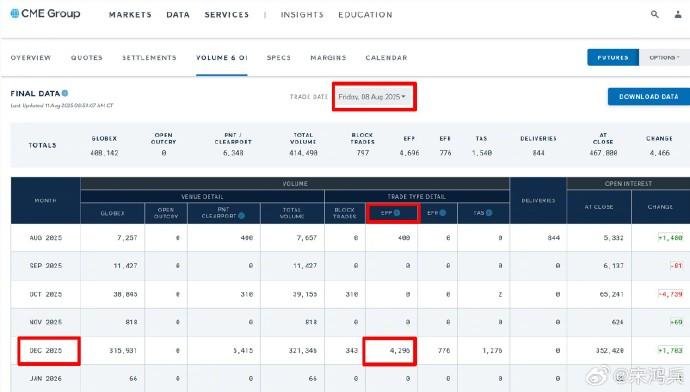Click the Last Updated timestamp text
The height and width of the screenshot is (392, 690).
click(x=62, y=106)
